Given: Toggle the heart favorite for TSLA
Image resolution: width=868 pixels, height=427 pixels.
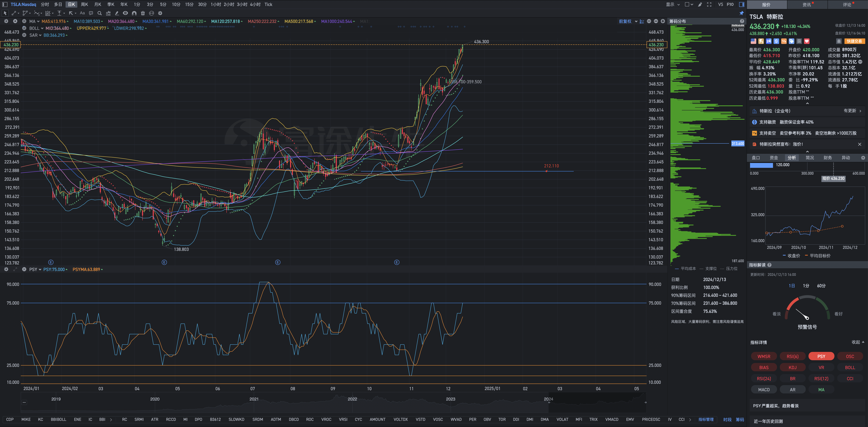Looking at the screenshot, I should click(x=807, y=41).
